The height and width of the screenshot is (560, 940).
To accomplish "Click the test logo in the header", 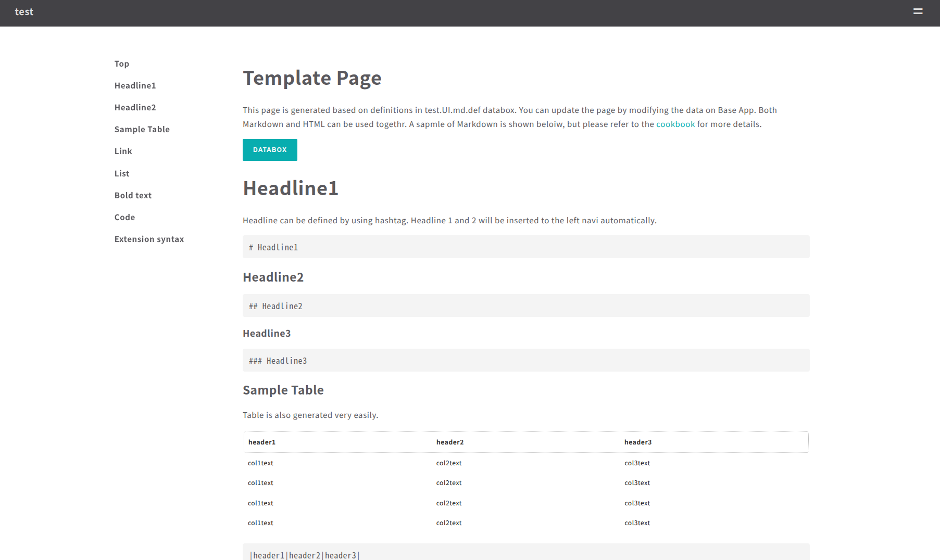I will pos(24,11).
